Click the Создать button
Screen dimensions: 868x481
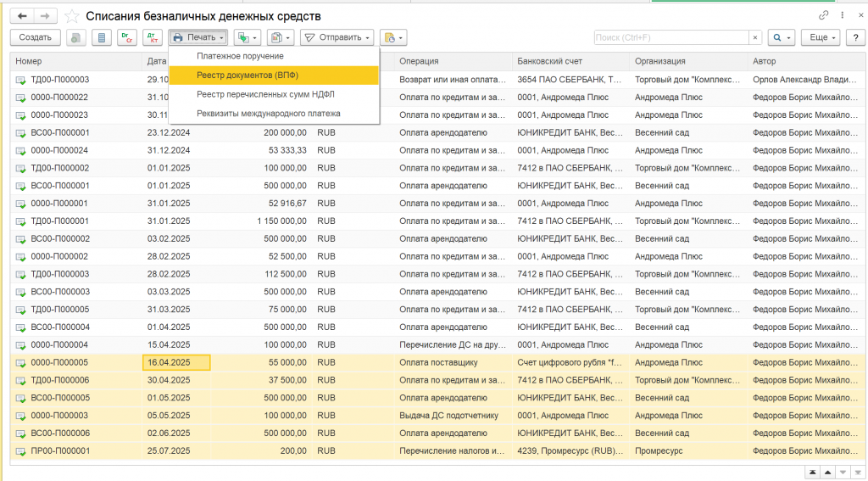(x=36, y=37)
